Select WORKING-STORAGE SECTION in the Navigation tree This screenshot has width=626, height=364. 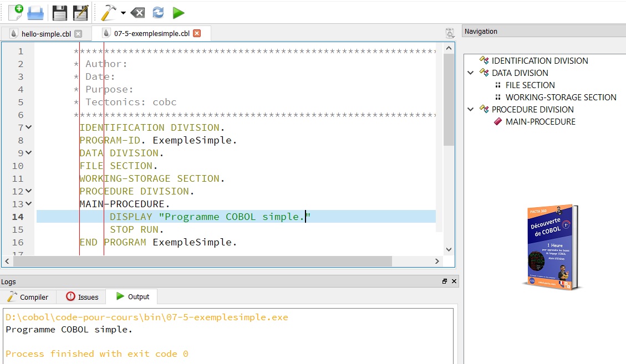tap(561, 98)
